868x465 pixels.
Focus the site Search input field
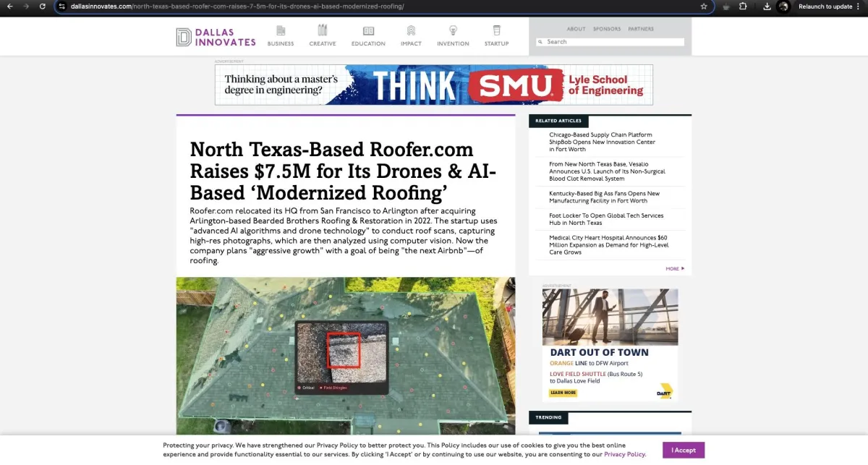(x=610, y=42)
